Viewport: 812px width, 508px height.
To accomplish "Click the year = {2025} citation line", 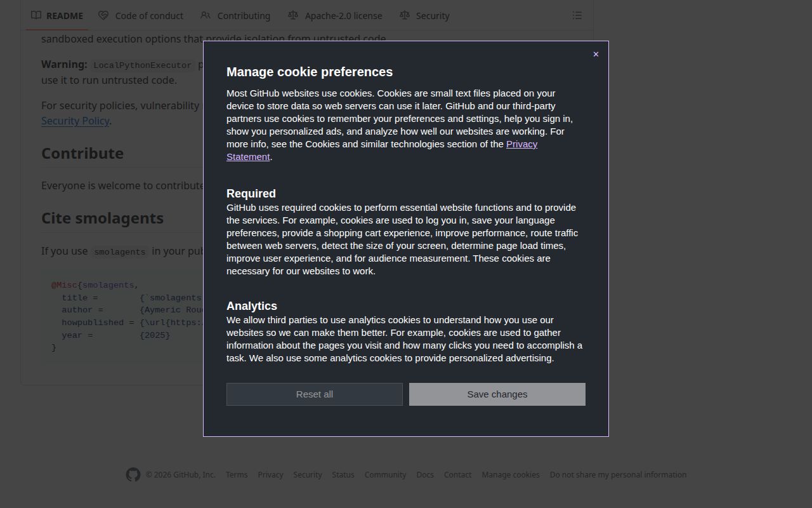I will (116, 335).
